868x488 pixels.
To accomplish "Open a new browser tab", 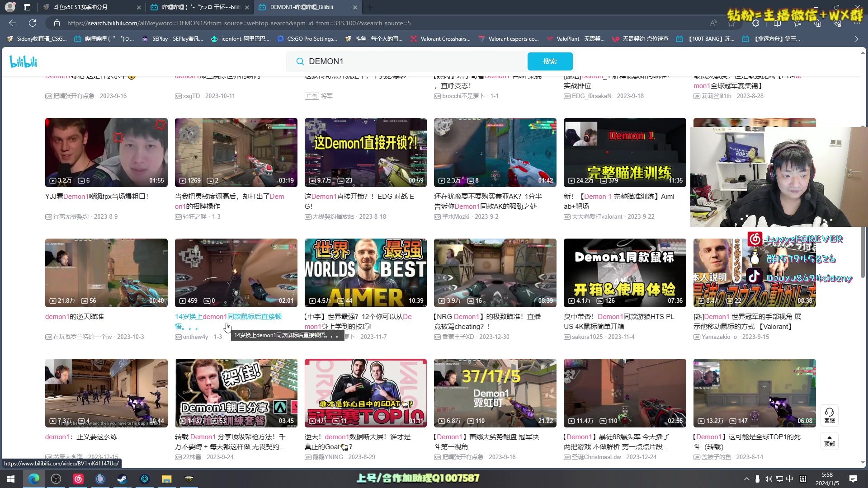I will [370, 7].
